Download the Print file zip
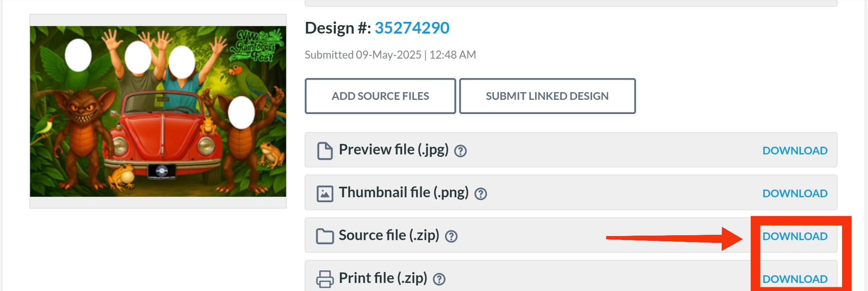The height and width of the screenshot is (291, 868). pyautogui.click(x=794, y=279)
